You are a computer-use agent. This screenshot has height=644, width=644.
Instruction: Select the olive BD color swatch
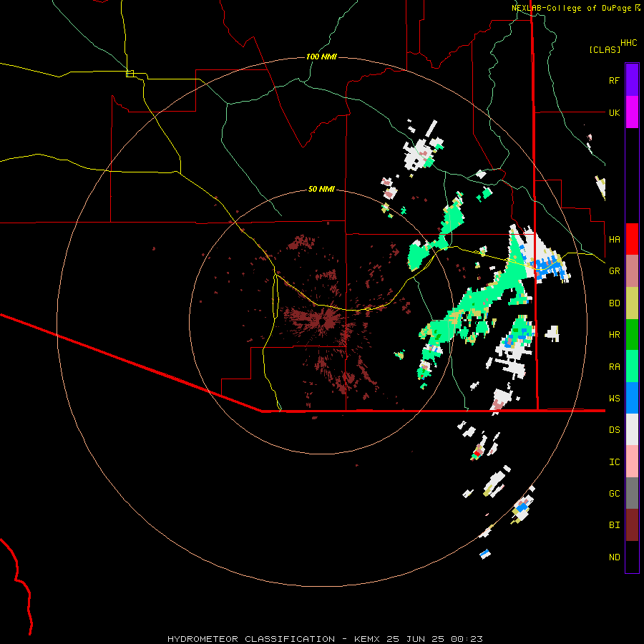point(632,303)
